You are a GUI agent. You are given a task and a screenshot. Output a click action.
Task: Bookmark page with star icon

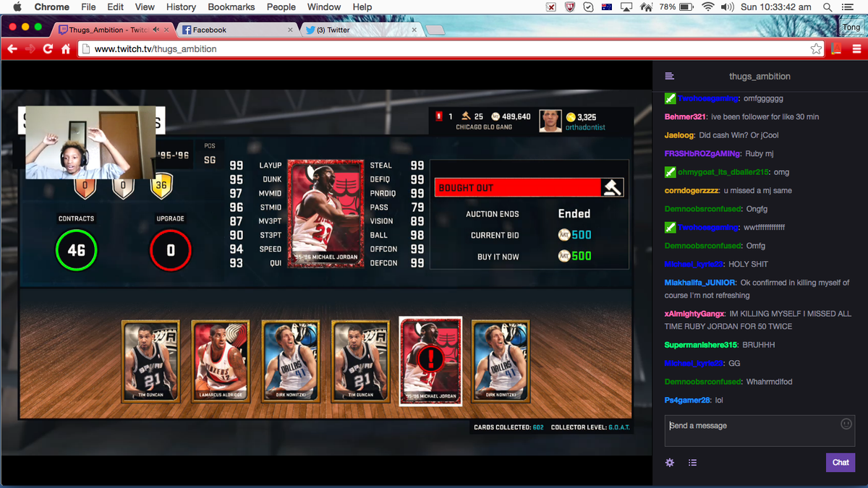point(816,49)
